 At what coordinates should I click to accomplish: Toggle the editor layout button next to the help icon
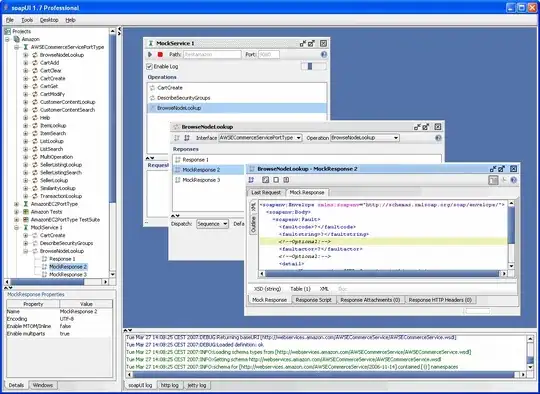pos(493,180)
